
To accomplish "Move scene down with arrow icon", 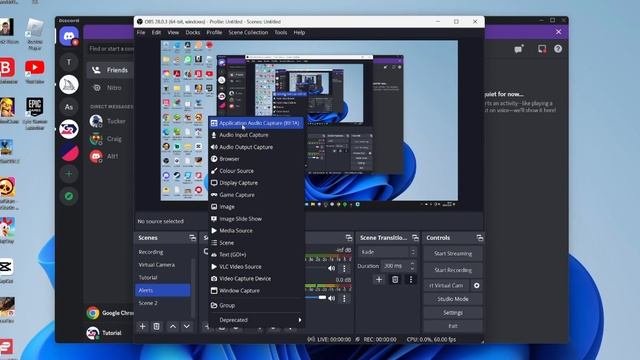I will pos(187,326).
